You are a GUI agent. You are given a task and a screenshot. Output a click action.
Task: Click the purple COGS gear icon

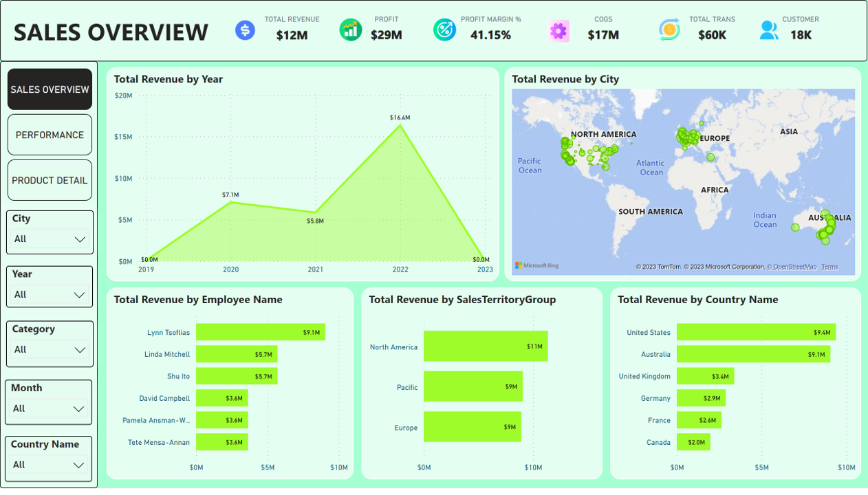click(x=558, y=30)
